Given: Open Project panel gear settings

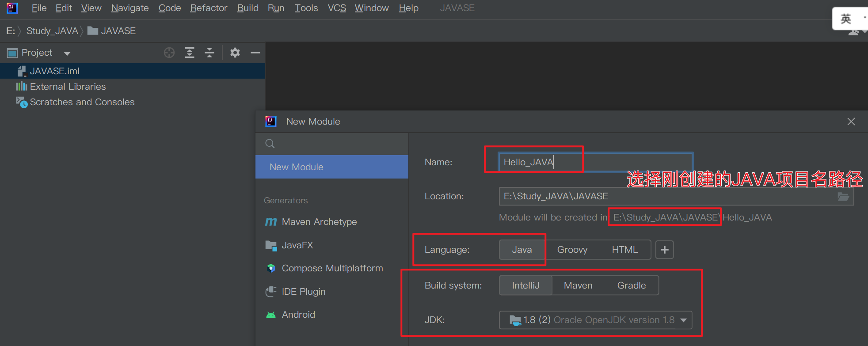Looking at the screenshot, I should click(x=235, y=53).
